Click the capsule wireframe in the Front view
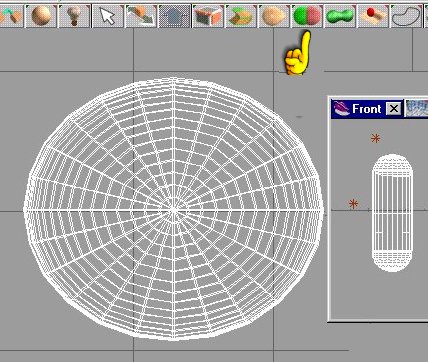Viewport: 428px width, 362px height. click(x=392, y=213)
